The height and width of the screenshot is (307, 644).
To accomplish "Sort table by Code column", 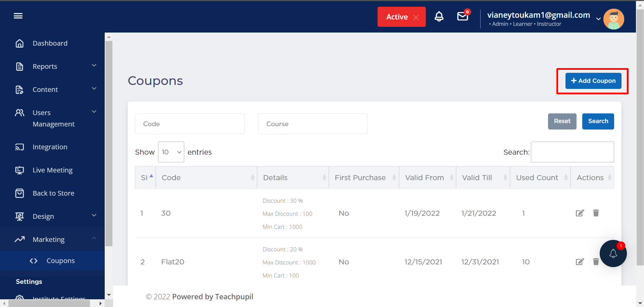I will [206, 177].
